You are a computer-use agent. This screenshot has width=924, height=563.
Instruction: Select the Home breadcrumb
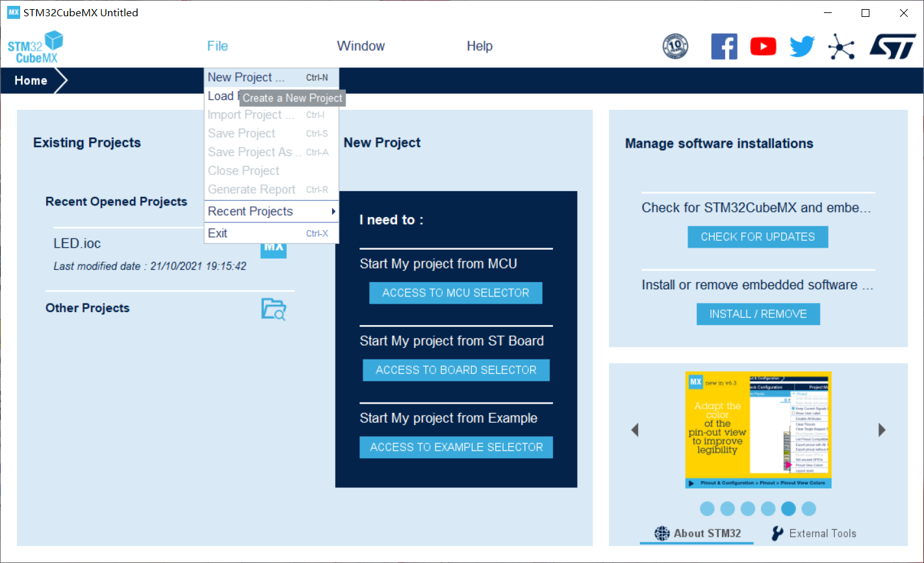tap(31, 81)
